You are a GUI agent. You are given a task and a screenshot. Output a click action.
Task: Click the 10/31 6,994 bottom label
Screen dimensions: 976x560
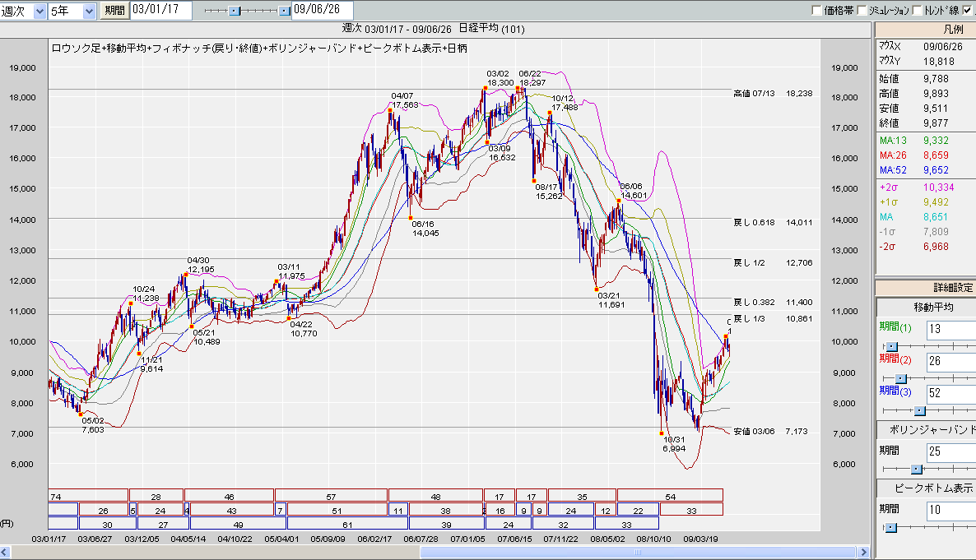pyautogui.click(x=674, y=444)
